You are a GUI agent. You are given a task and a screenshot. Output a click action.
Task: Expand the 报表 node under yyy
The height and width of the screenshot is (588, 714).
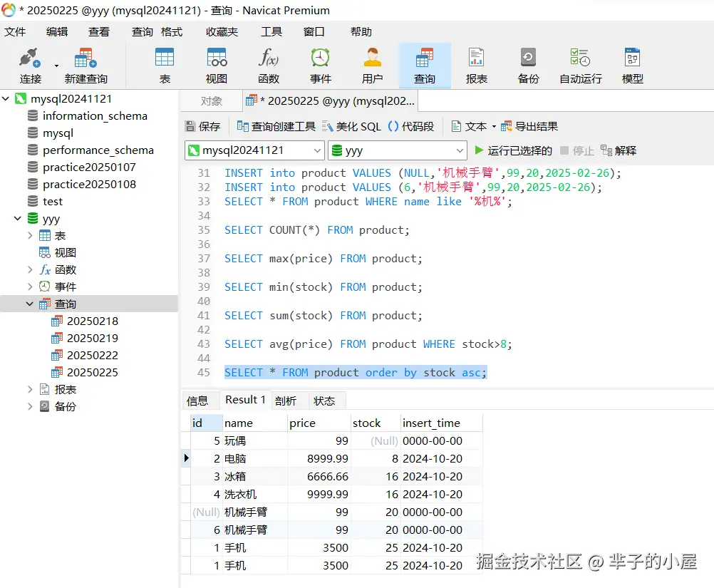[30, 389]
